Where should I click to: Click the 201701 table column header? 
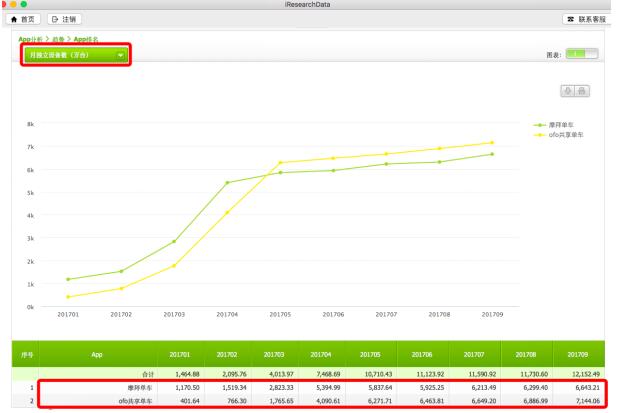(x=180, y=355)
